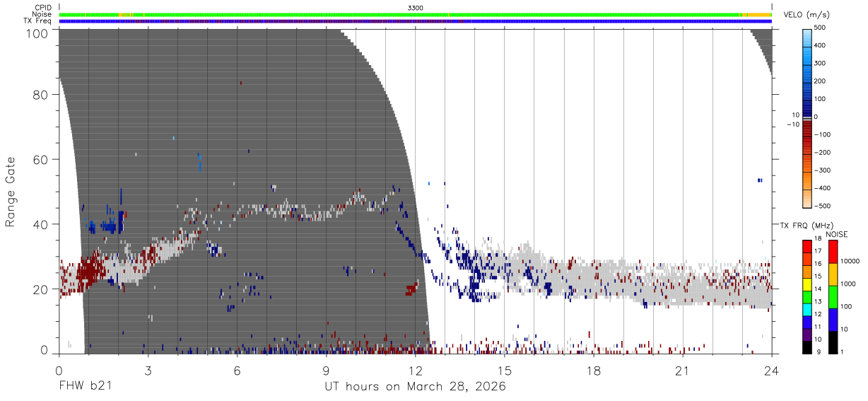Click the 80 range gate tick label

tap(40, 94)
